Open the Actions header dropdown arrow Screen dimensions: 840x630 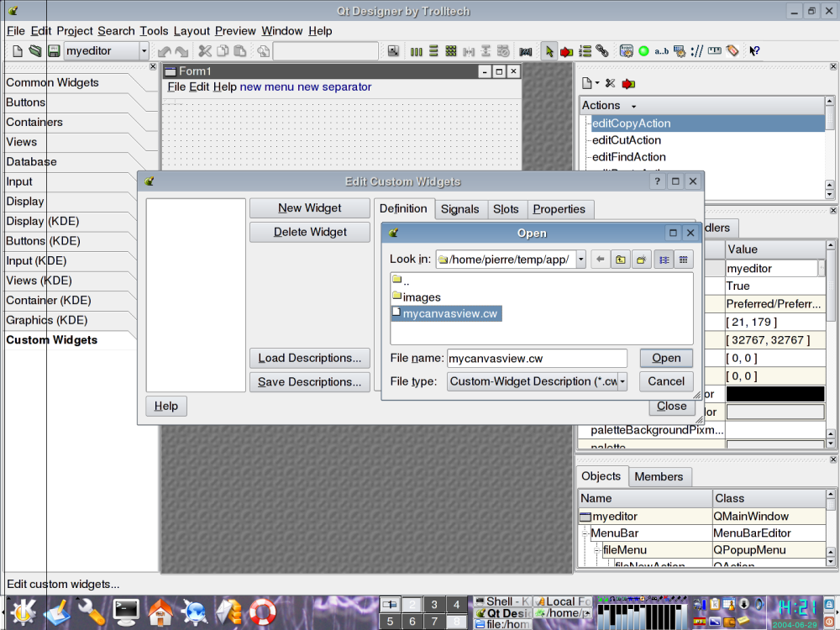coord(633,107)
